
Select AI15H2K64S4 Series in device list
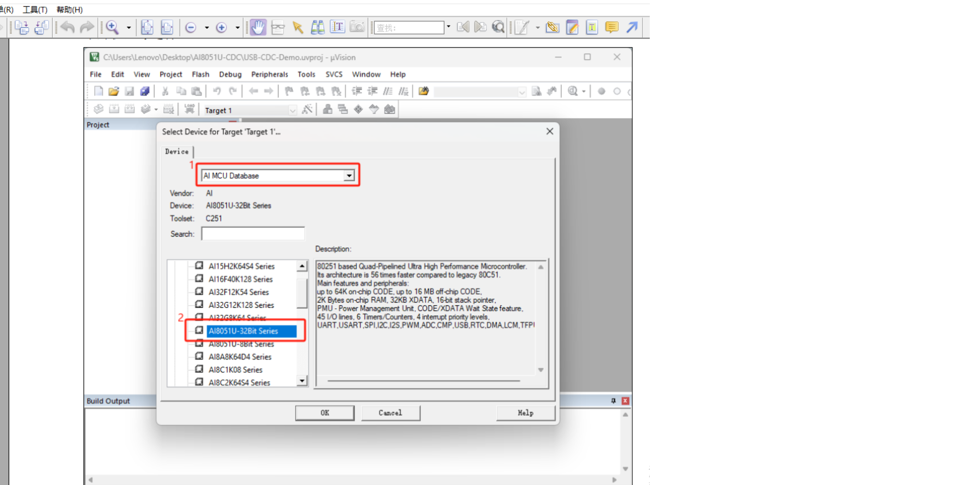(x=241, y=266)
